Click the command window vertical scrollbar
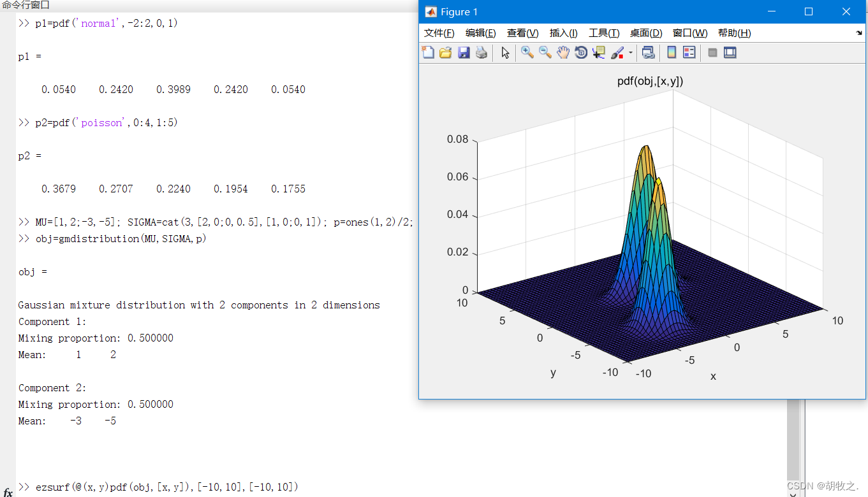 (793, 440)
